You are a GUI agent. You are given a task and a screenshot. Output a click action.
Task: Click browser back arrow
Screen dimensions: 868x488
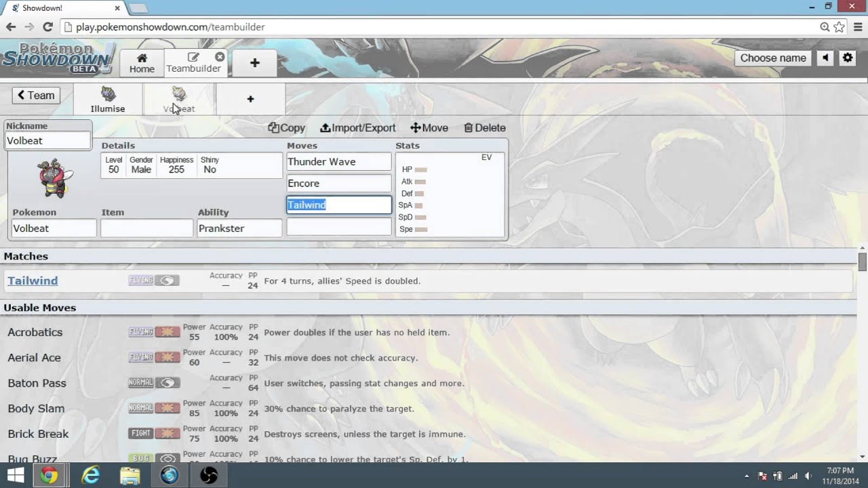pos(11,27)
